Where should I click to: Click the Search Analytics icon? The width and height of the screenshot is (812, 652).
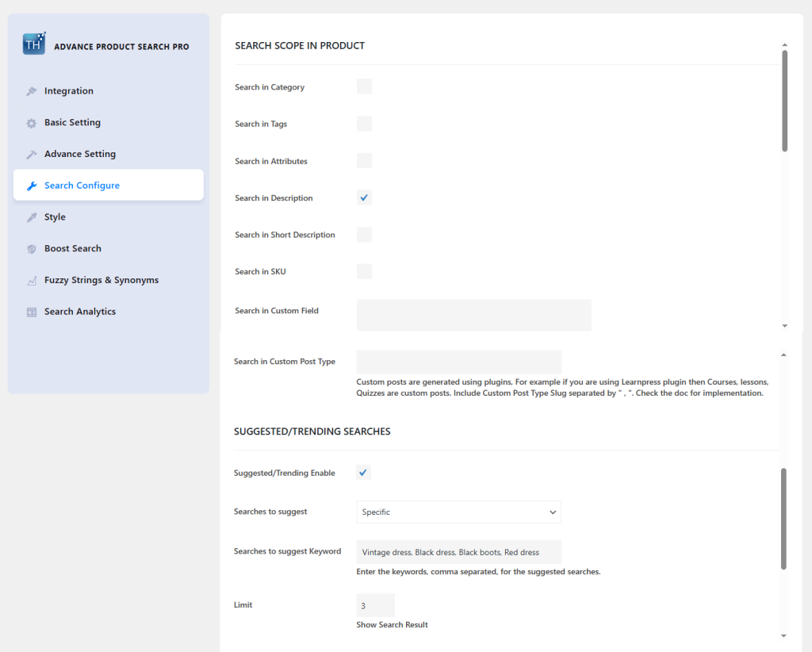tap(32, 311)
